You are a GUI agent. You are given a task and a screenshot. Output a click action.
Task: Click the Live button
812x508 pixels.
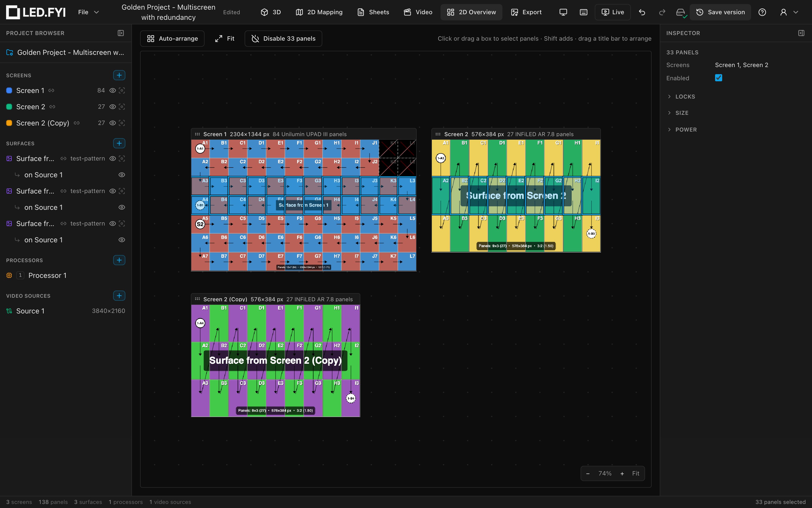613,12
